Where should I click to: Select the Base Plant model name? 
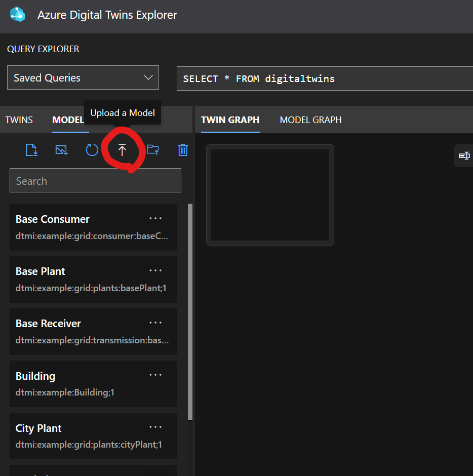41,271
